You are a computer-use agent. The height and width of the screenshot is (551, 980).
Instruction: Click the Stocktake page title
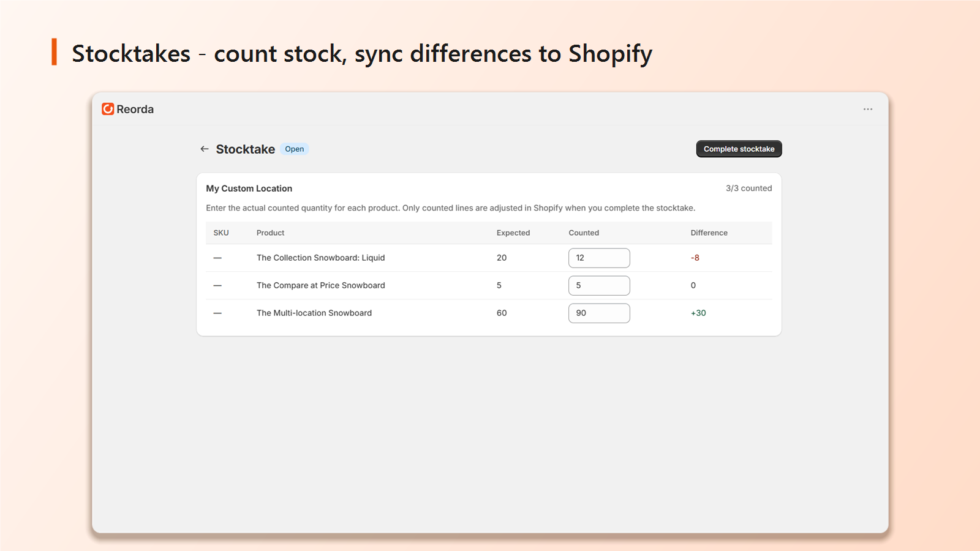click(x=246, y=149)
